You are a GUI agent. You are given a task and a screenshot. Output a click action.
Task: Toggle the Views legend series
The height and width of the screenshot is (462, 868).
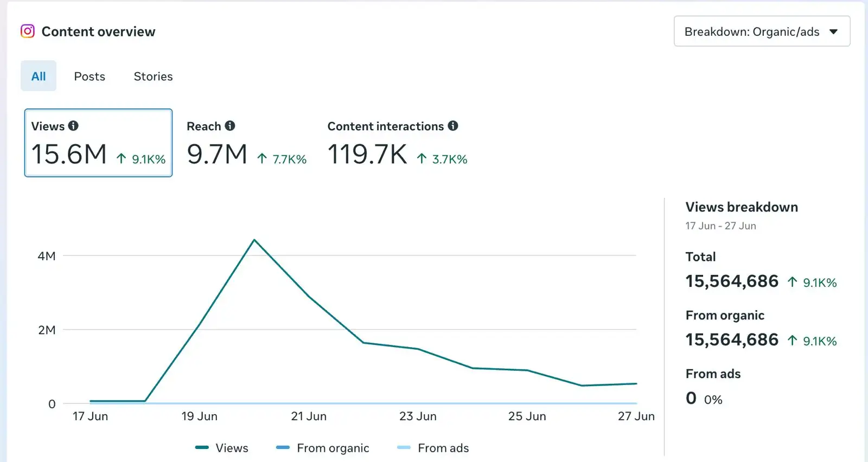click(x=222, y=448)
